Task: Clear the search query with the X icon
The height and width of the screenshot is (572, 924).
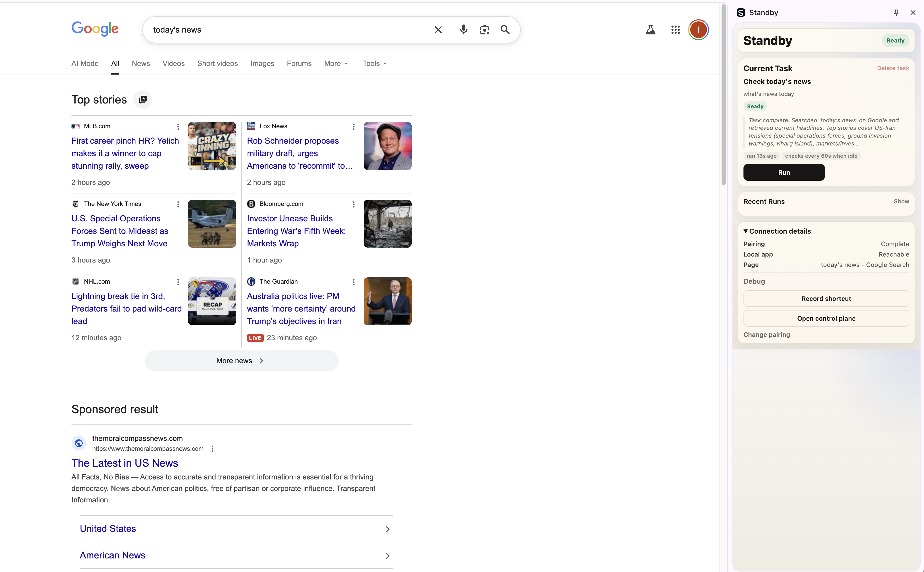Action: (x=437, y=29)
